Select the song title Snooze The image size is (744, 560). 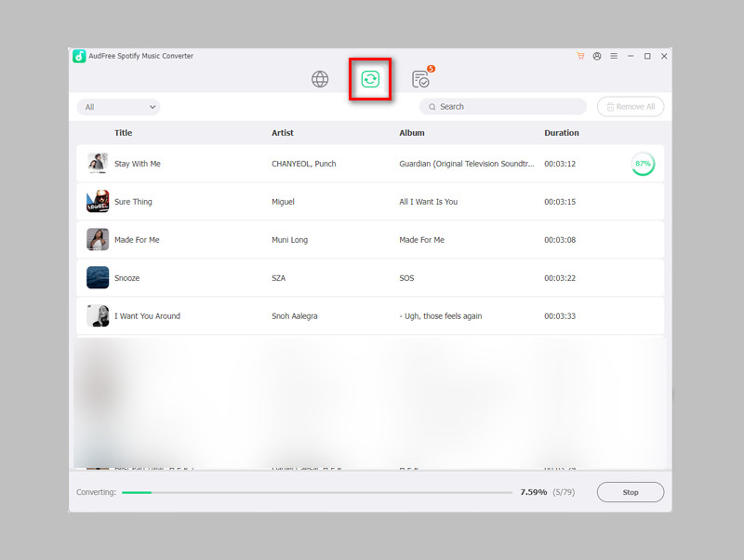126,277
